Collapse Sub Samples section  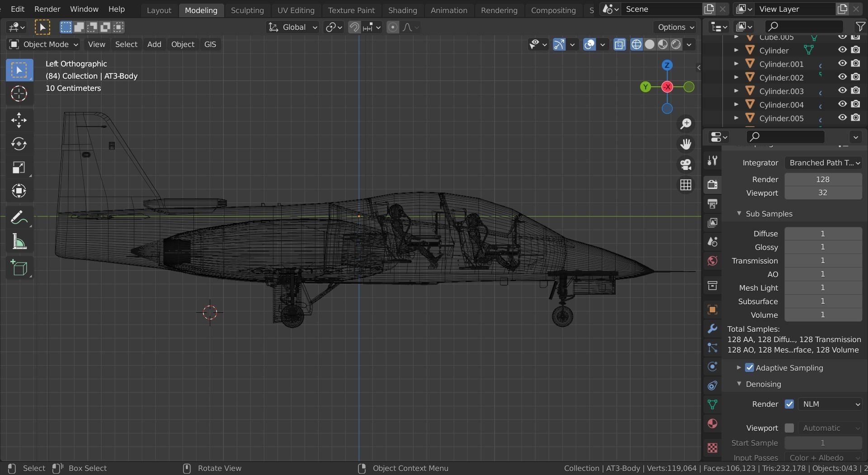(x=739, y=213)
